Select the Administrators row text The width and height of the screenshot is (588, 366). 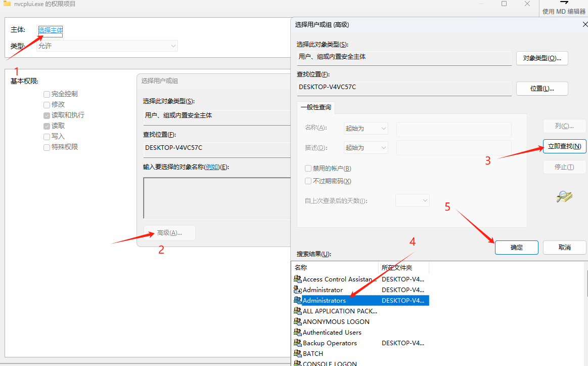324,301
